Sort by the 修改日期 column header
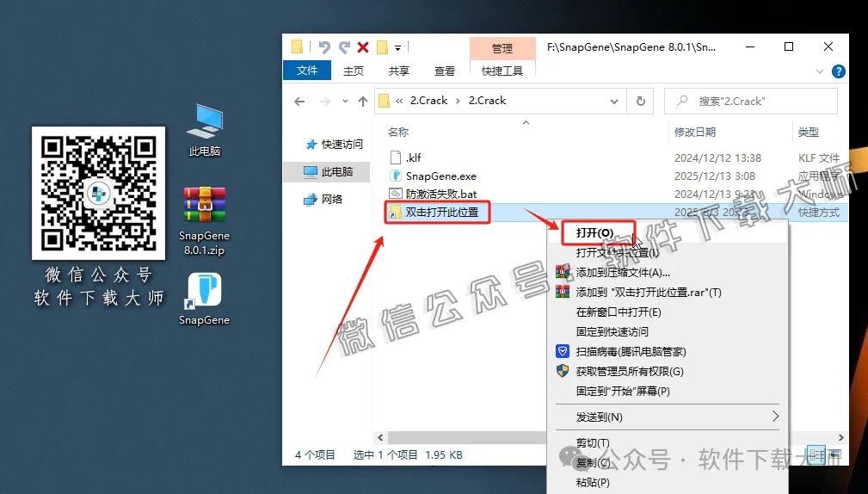The height and width of the screenshot is (494, 868). [695, 132]
